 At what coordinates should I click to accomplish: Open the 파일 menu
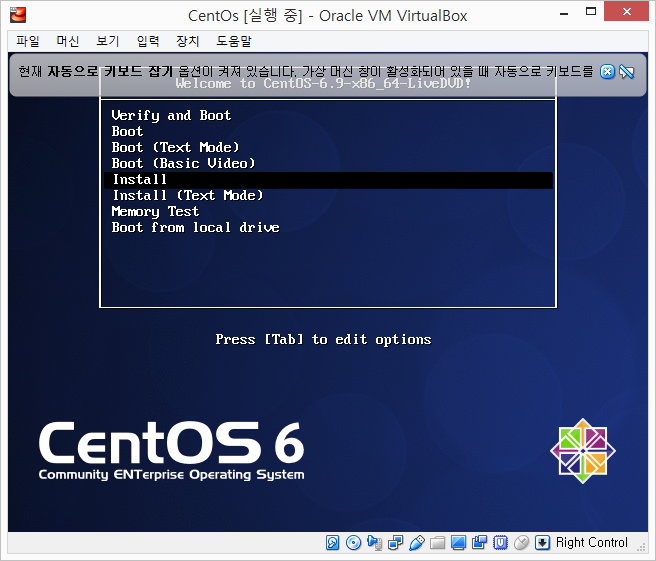[x=28, y=41]
